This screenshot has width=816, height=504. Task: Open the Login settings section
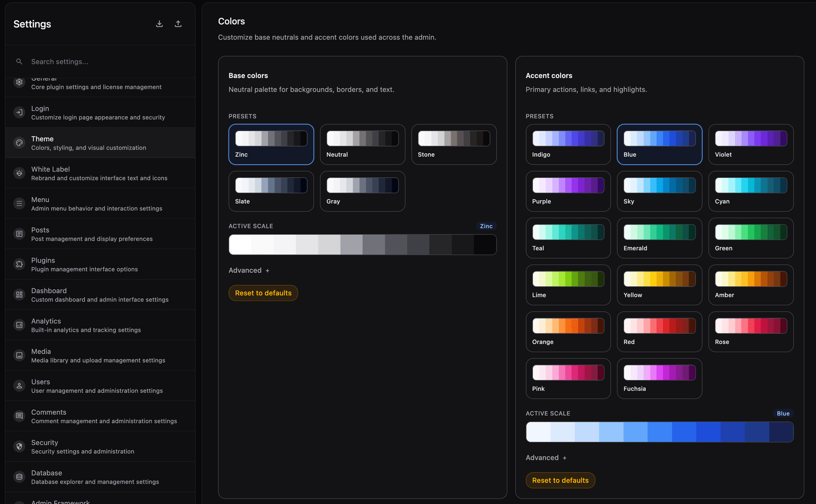tap(100, 113)
